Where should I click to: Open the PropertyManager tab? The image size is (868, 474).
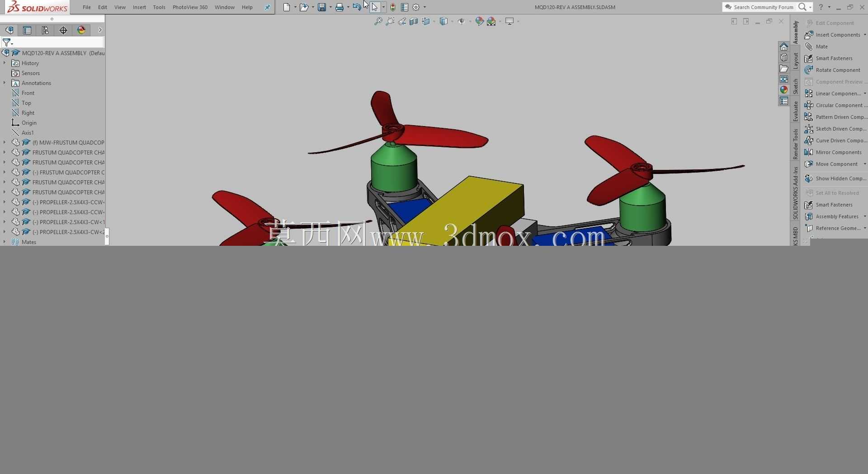[27, 30]
